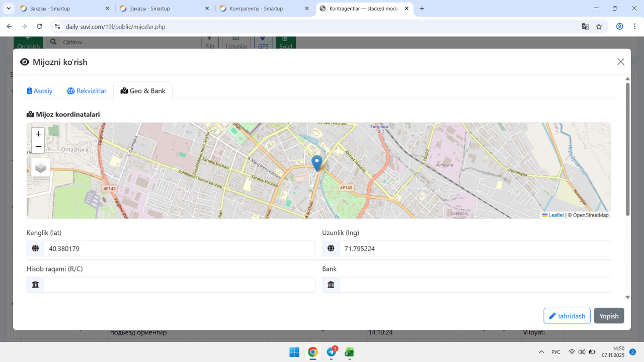
Task: Bookmark this page with star icon
Action: pyautogui.click(x=599, y=27)
